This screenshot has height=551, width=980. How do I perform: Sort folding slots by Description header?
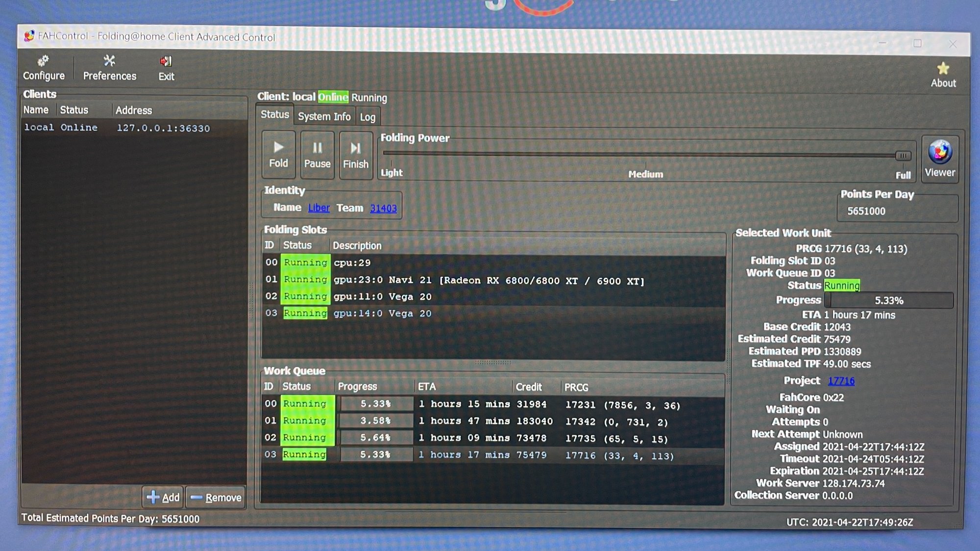click(x=527, y=245)
